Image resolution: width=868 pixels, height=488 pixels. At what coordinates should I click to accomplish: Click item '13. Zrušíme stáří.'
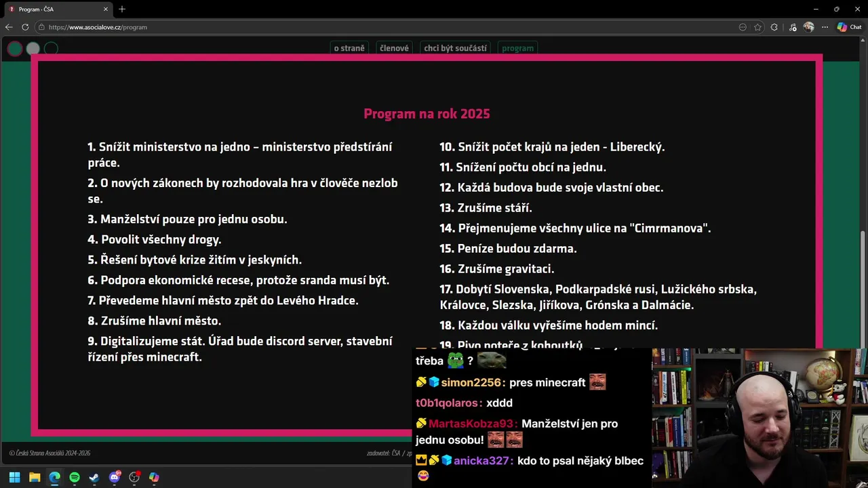click(x=486, y=208)
